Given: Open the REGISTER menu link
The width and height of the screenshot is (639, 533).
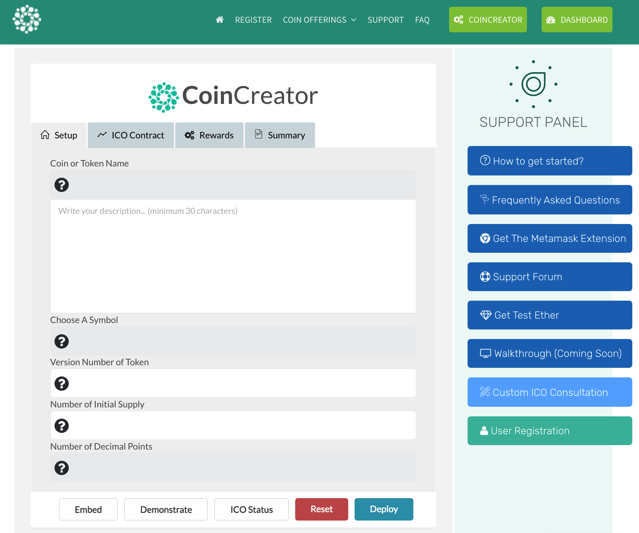Looking at the screenshot, I should click(x=253, y=20).
